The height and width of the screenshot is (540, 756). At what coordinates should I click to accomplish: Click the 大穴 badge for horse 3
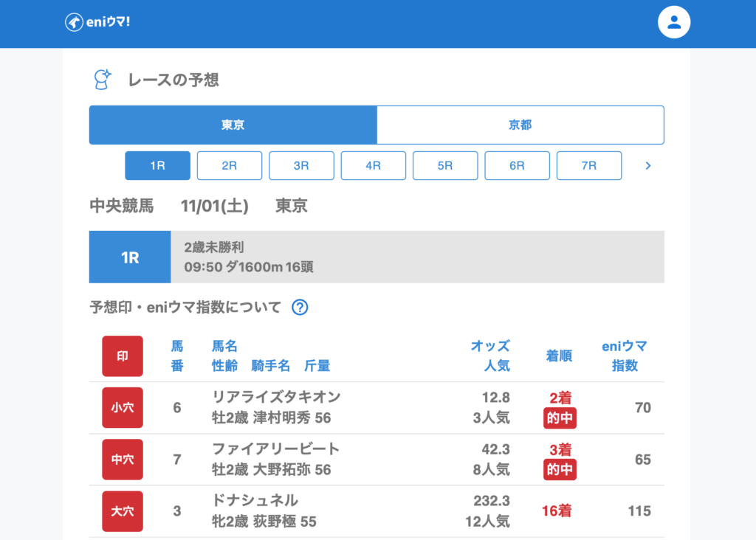pos(123,511)
